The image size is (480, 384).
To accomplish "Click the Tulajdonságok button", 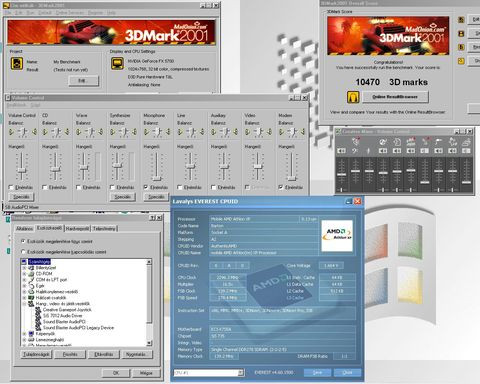I will pos(36,354).
